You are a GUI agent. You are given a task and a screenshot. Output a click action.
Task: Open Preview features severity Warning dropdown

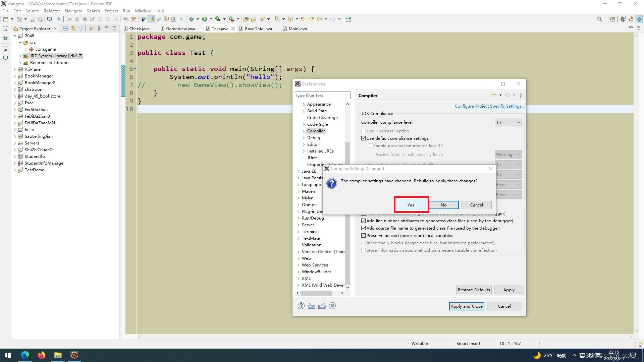[x=508, y=154]
